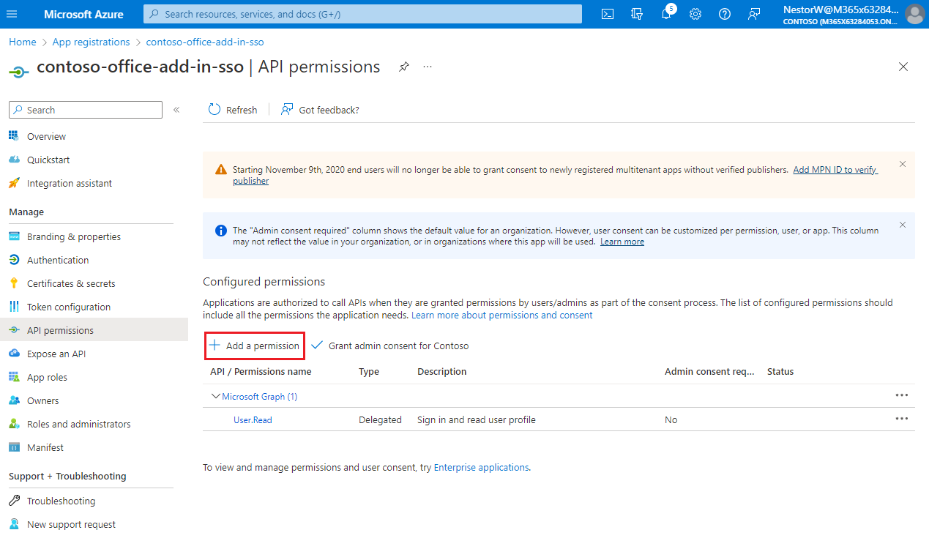Viewport: 929px width, 560px height.
Task: Open the Cloud Shell terminal
Action: point(607,13)
